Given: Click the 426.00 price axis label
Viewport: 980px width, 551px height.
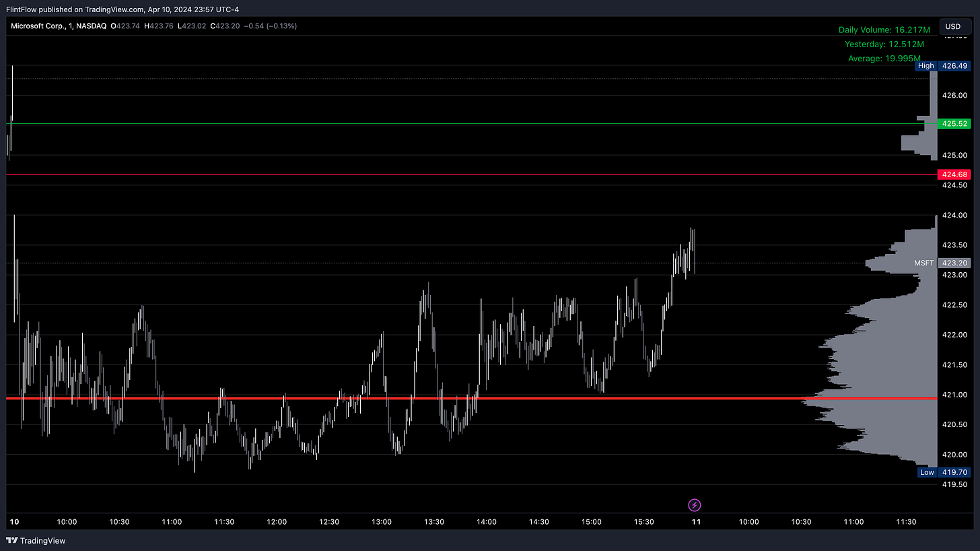Looking at the screenshot, I should (955, 96).
